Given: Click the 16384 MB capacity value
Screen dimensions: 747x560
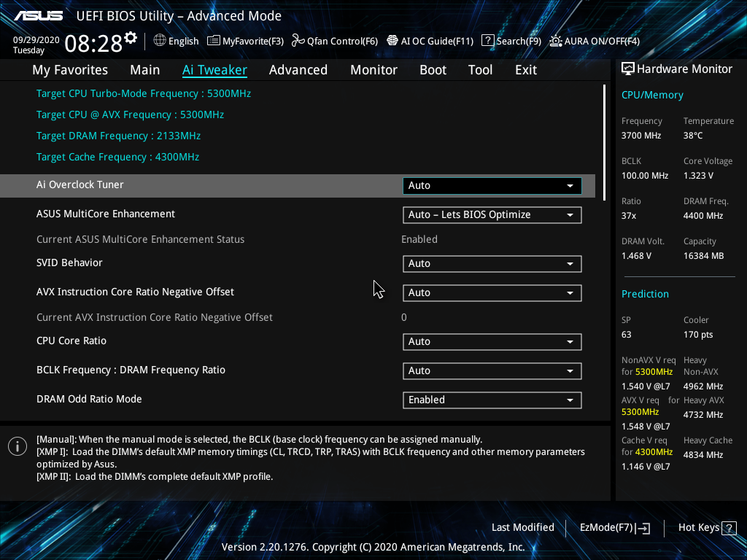Looking at the screenshot, I should coord(704,256).
